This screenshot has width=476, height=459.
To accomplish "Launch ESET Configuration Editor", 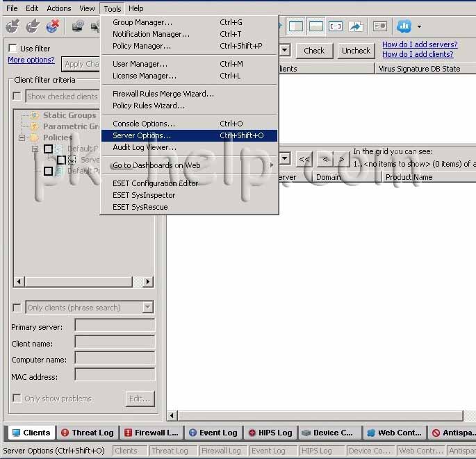I will 189,183.
